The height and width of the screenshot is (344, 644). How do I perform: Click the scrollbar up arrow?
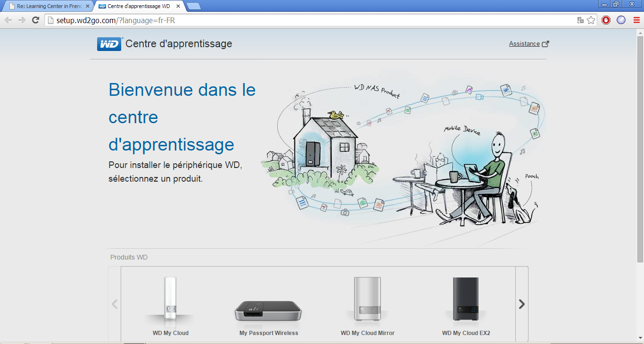pos(640,32)
